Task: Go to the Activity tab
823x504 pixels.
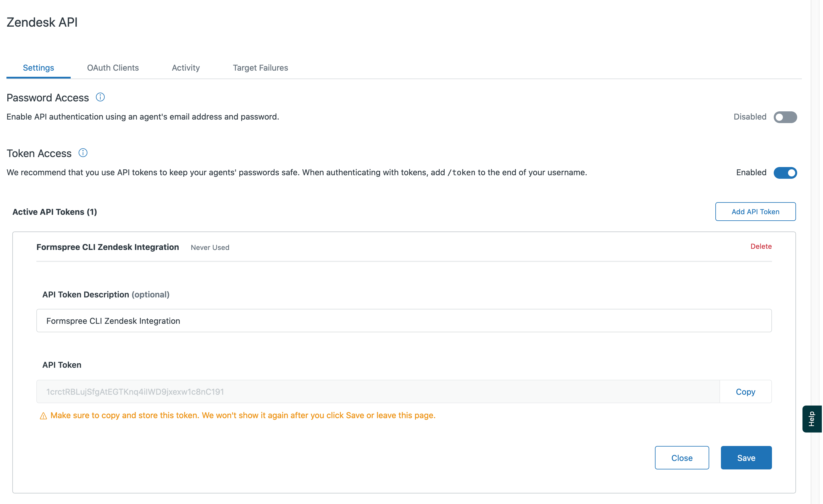Action: [186, 68]
